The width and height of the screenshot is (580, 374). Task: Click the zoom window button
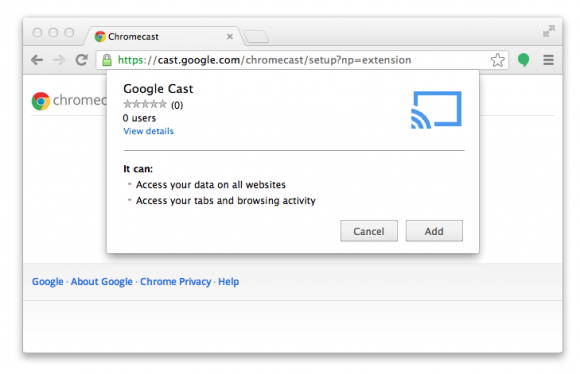coord(69,33)
